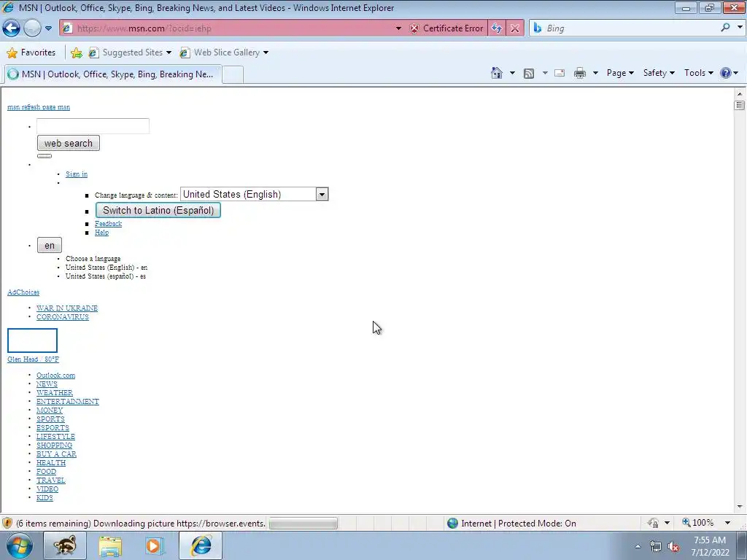Open the Safety menu

coord(659,73)
